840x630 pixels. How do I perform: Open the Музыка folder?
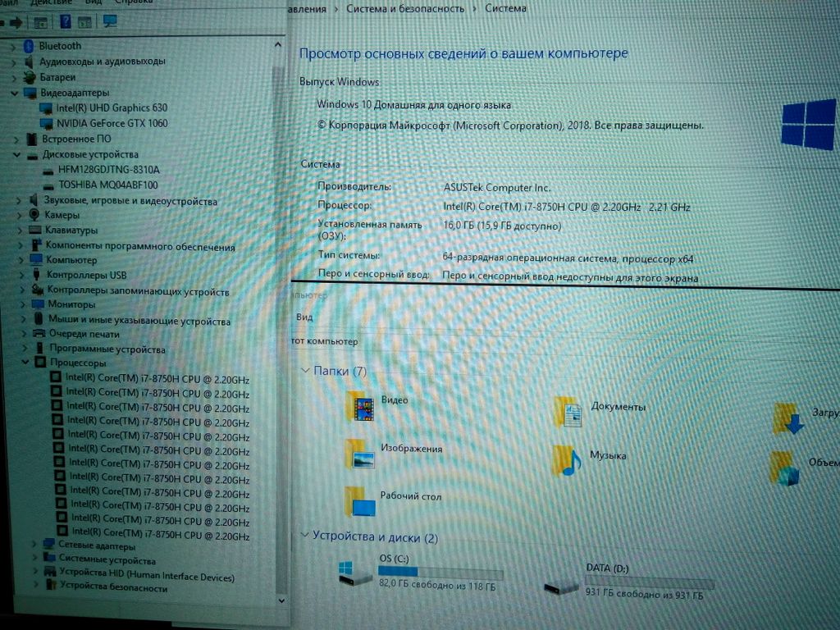coord(566,460)
